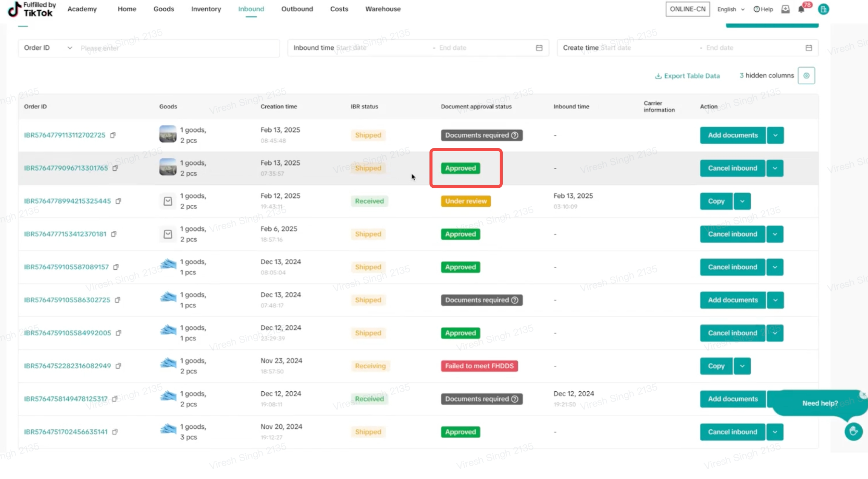The image size is (868, 479).
Task: Expand arrow beside Copy for Feb 12 order
Action: [x=742, y=201]
